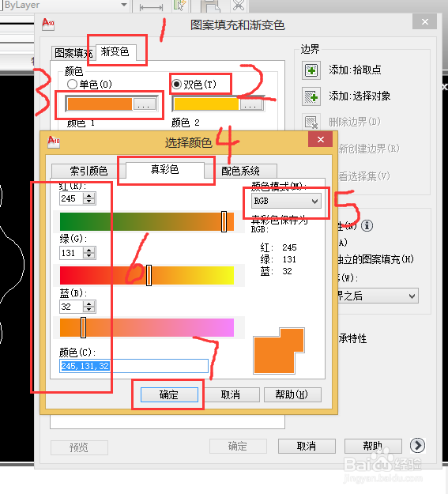Open browse button for color 1
The image size is (448, 494).
click(144, 104)
